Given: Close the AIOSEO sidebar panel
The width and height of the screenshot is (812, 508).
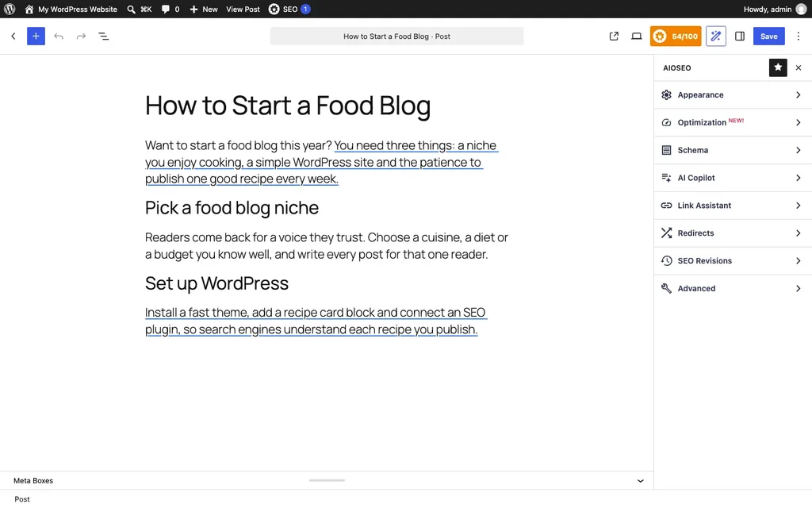Looking at the screenshot, I should (x=799, y=68).
